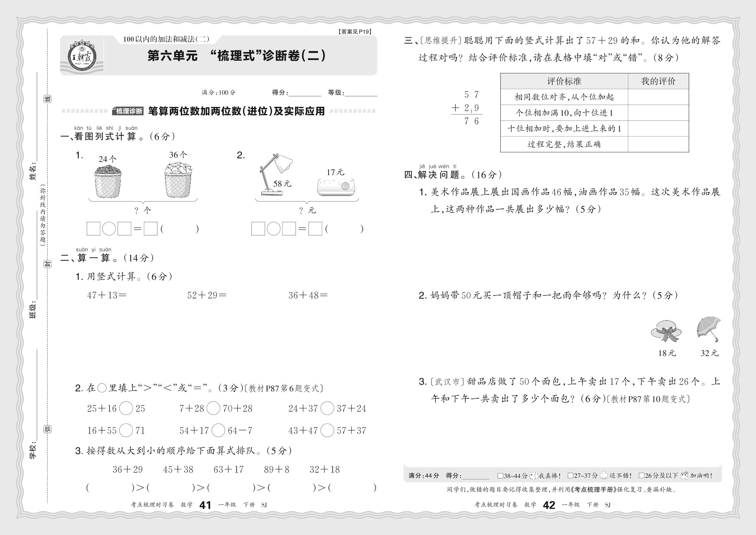Click the comparison circle between 54+17 and 64−7
Viewport: 756px width, 535px height.
[x=218, y=431]
